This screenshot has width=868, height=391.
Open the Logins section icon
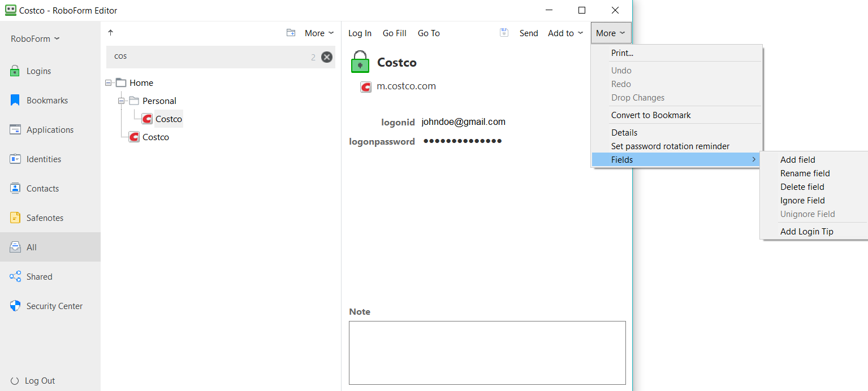point(15,71)
